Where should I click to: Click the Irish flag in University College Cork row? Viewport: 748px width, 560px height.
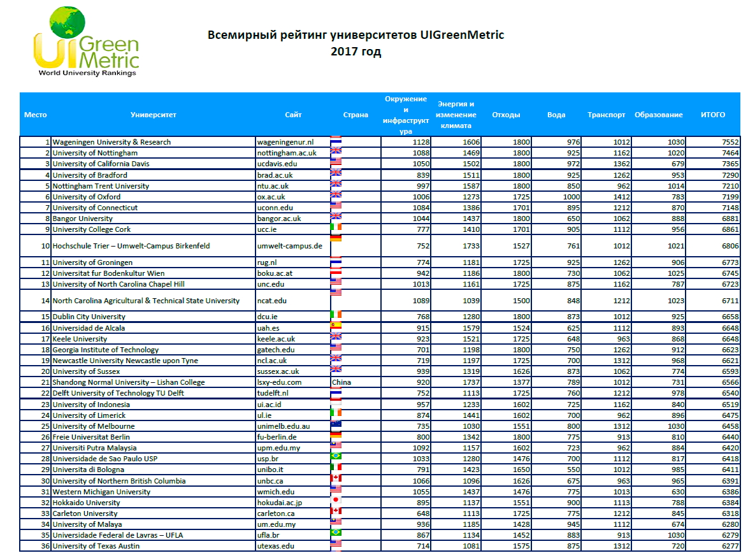(x=336, y=227)
